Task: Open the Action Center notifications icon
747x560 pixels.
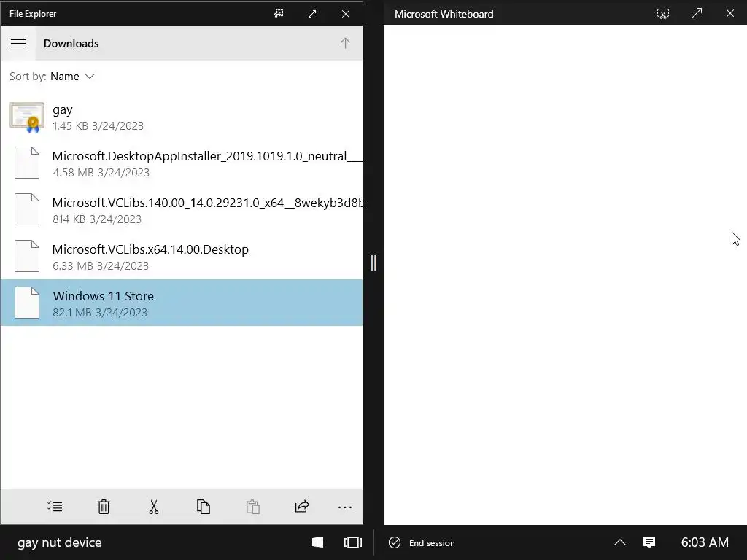Action: 649,542
